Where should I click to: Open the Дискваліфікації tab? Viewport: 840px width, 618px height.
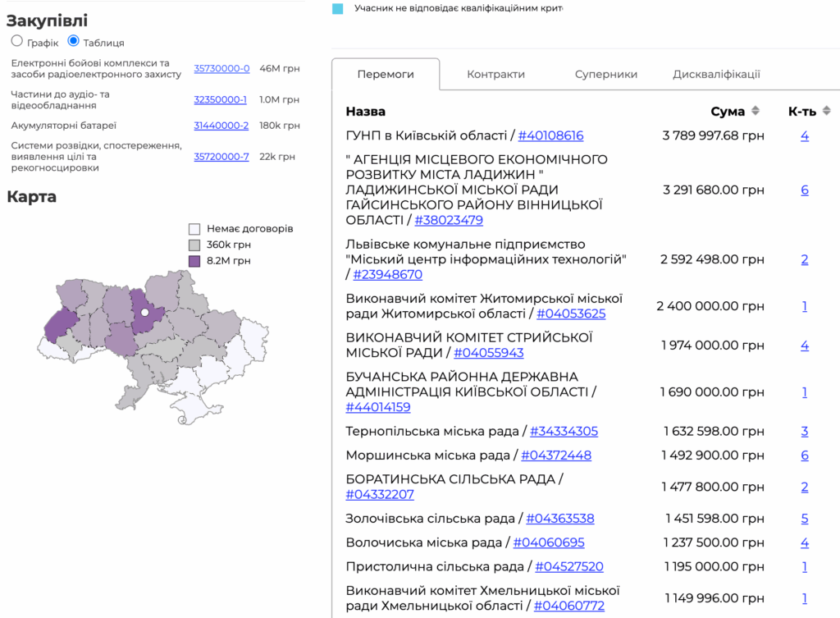point(716,74)
